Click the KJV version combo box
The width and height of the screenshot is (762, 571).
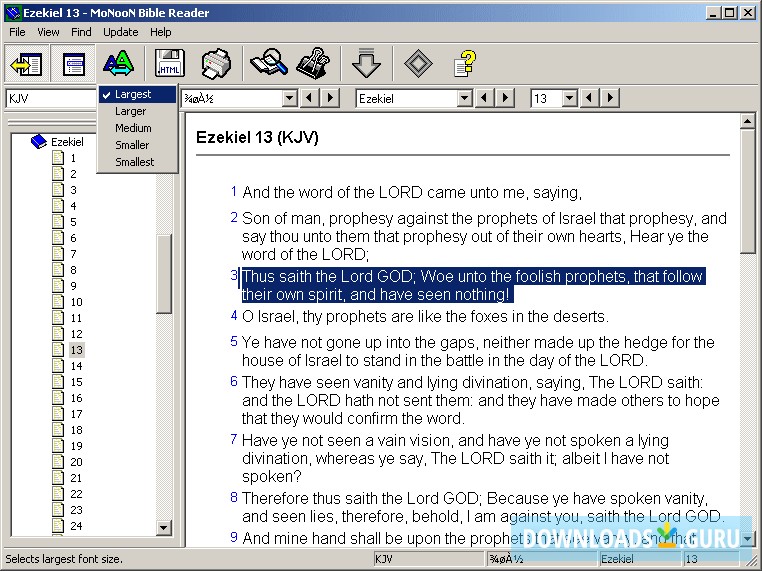click(x=52, y=99)
